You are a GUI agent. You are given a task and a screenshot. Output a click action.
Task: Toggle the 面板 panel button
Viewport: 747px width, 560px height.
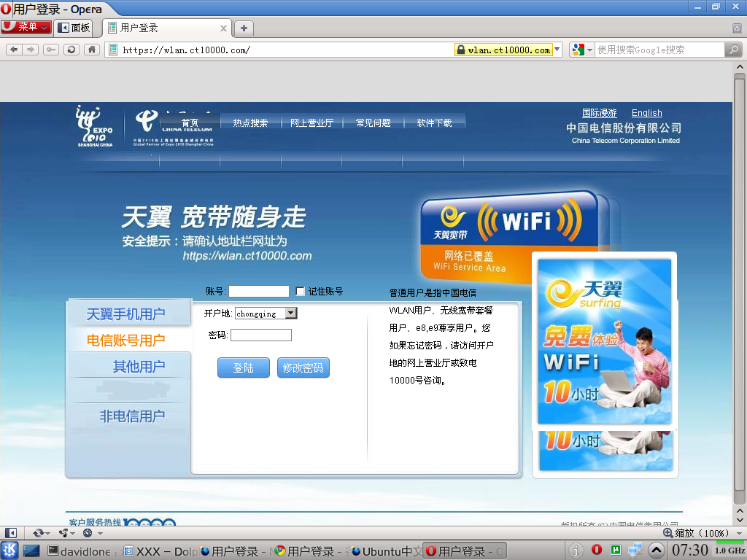[74, 28]
